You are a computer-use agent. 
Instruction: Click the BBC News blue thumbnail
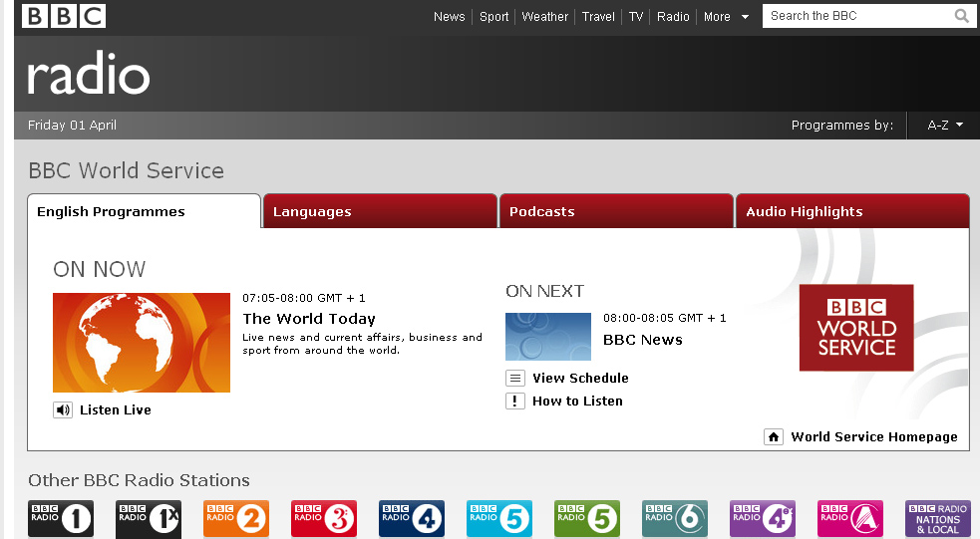548,337
